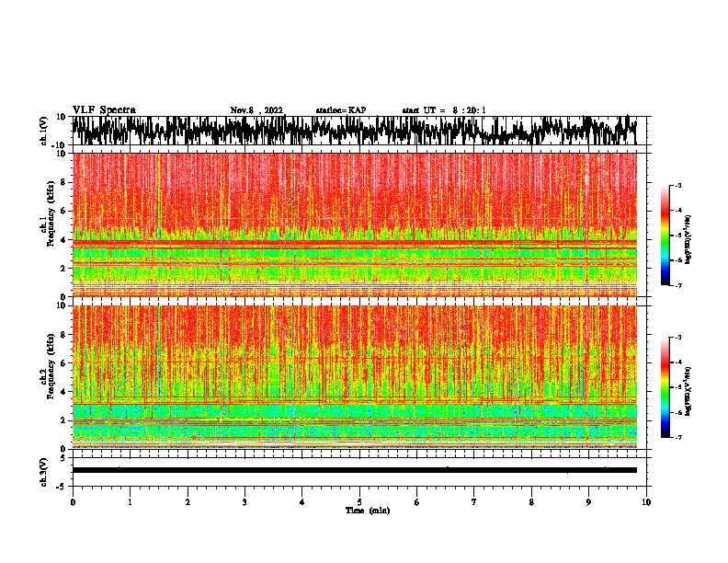Screen dimensions: 728x563
Task: Select the date text "Nov.8 , 2022"
Action: 256,110
